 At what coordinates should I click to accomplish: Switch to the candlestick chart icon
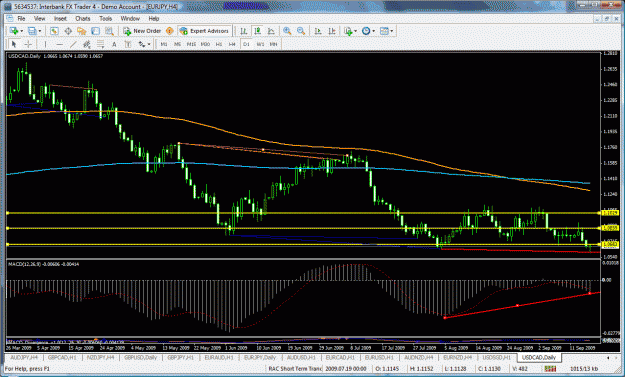coord(257,31)
